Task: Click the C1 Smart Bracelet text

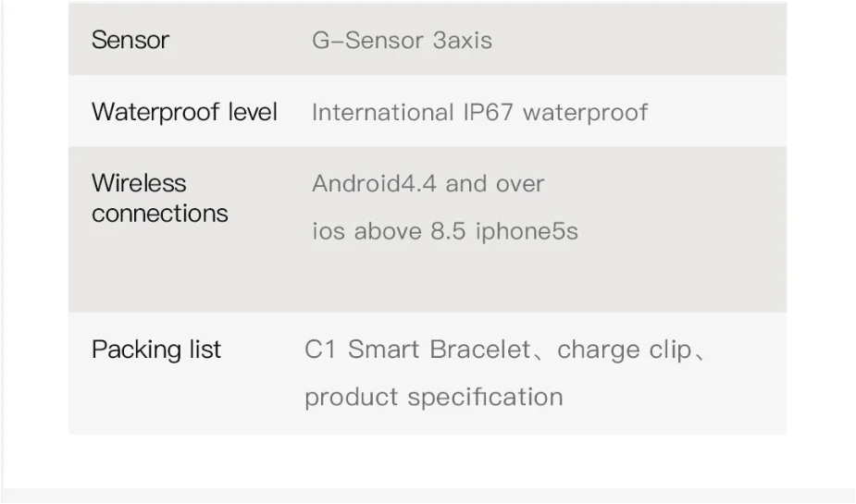Action: pos(417,349)
